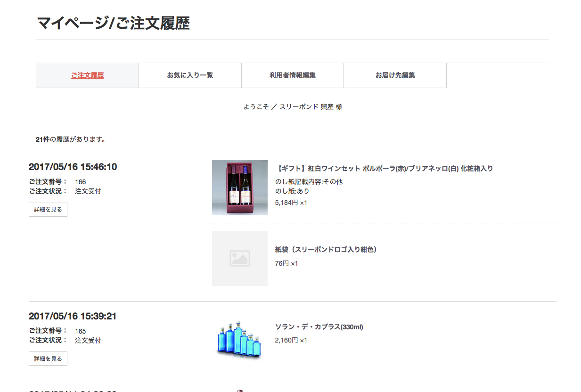Select the ご注文履歴 tab
Image resolution: width=581 pixels, height=392 pixels.
87,75
